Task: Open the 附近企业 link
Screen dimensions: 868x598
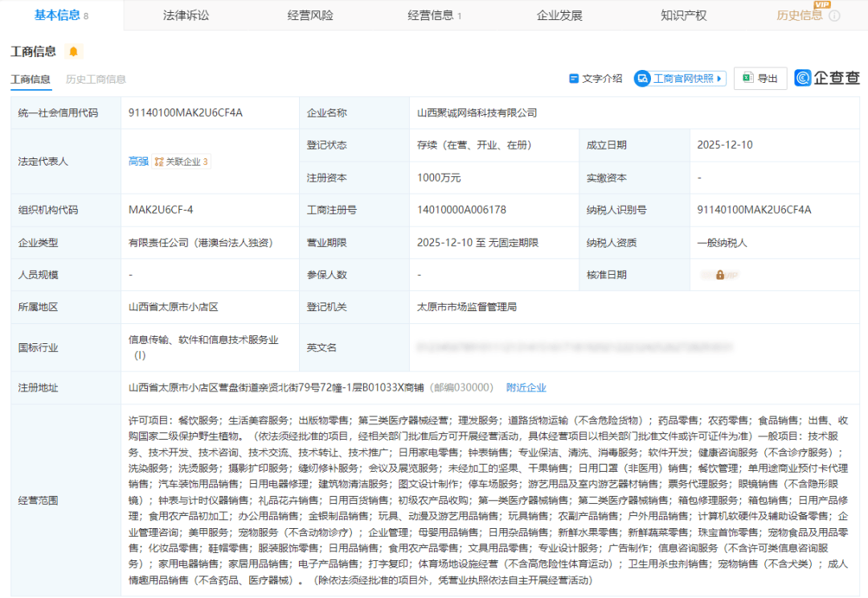Action: (x=526, y=388)
